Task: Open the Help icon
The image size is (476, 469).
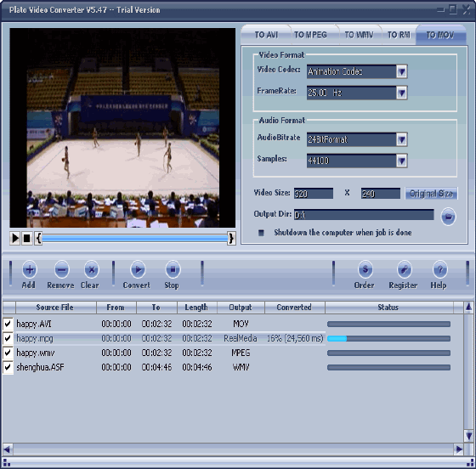Action: [440, 269]
